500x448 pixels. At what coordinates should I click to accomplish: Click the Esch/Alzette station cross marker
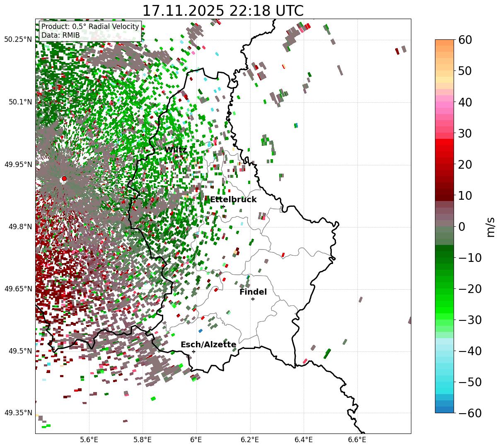point(193,351)
